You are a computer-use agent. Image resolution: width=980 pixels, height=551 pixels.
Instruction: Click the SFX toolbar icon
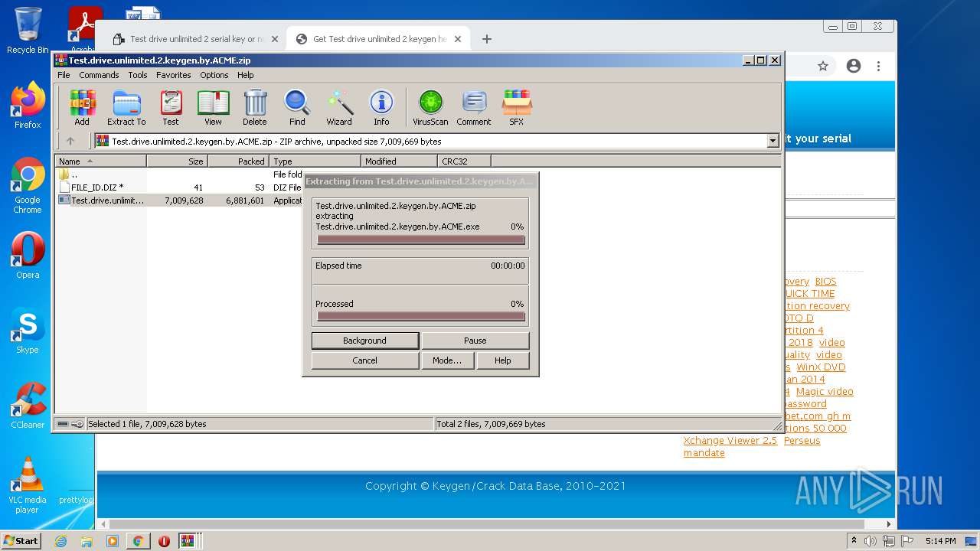(517, 107)
